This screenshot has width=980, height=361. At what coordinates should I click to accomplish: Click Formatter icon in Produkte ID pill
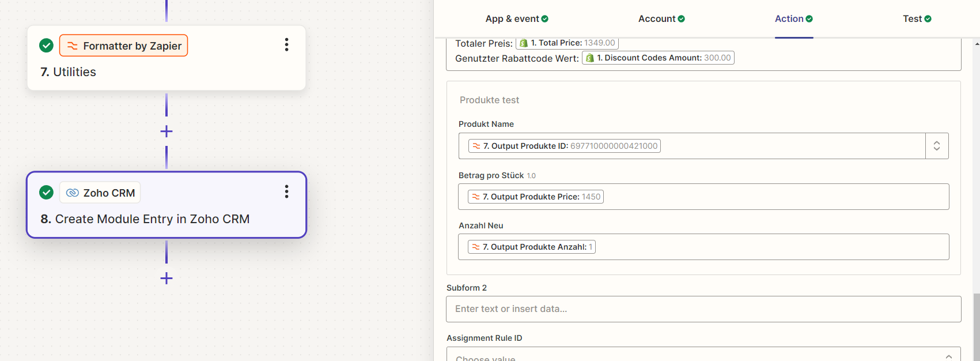tap(476, 146)
